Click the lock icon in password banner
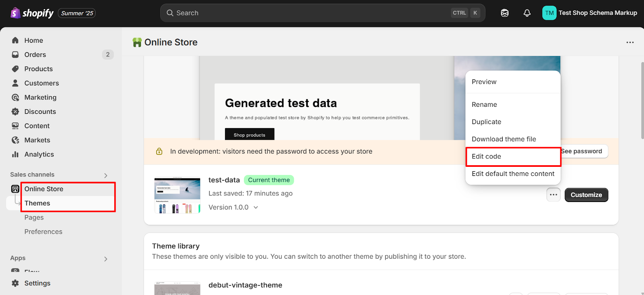 (159, 152)
